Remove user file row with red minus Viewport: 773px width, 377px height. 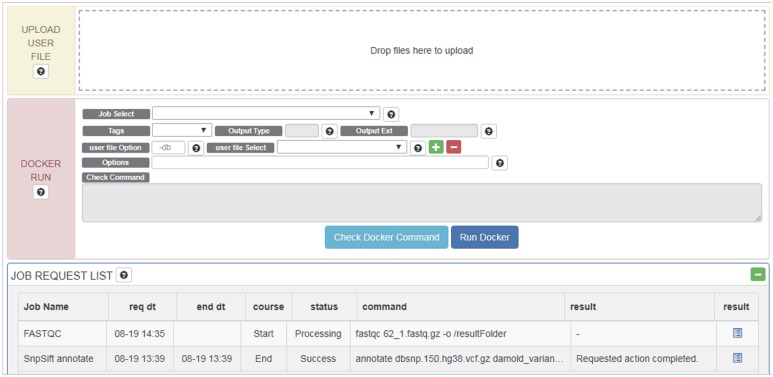(x=454, y=147)
